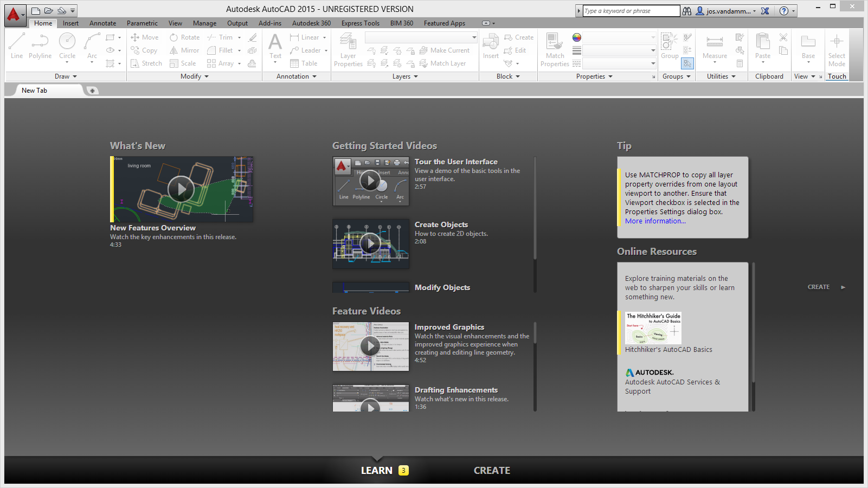Open the Annotate ribbon tab
This screenshot has width=868, height=488.
(x=102, y=23)
